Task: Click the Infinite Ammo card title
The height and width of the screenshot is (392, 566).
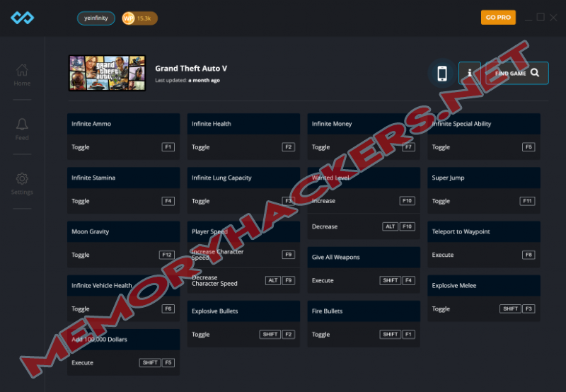Action: pos(91,124)
